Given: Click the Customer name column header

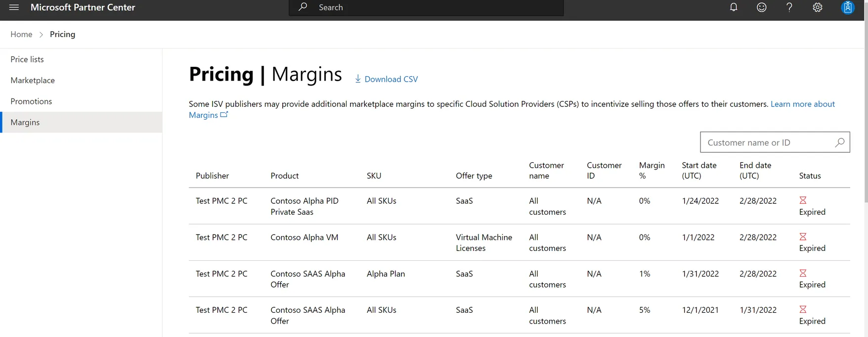Looking at the screenshot, I should [546, 170].
